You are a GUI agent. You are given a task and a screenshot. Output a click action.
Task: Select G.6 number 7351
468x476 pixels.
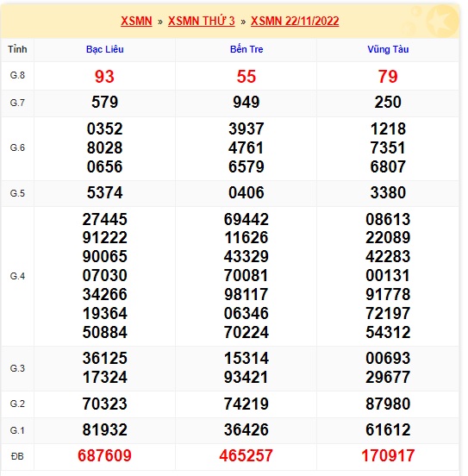[388, 147]
